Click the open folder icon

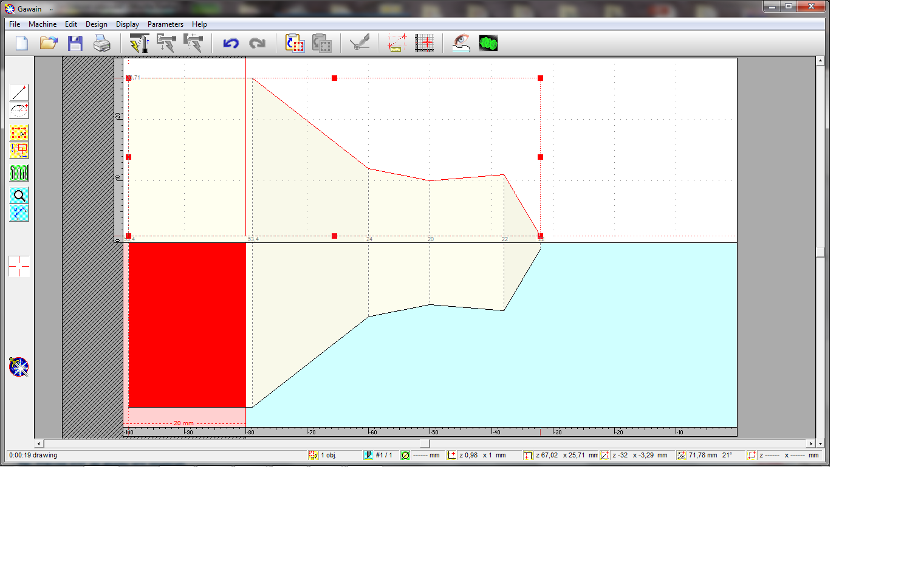48,43
